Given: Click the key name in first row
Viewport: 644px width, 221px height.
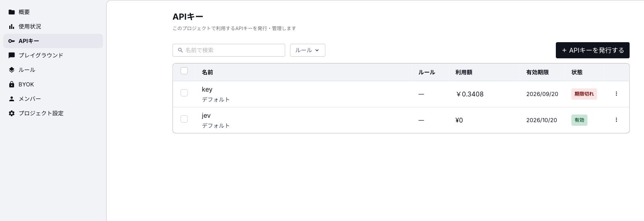Looking at the screenshot, I should (x=207, y=90).
